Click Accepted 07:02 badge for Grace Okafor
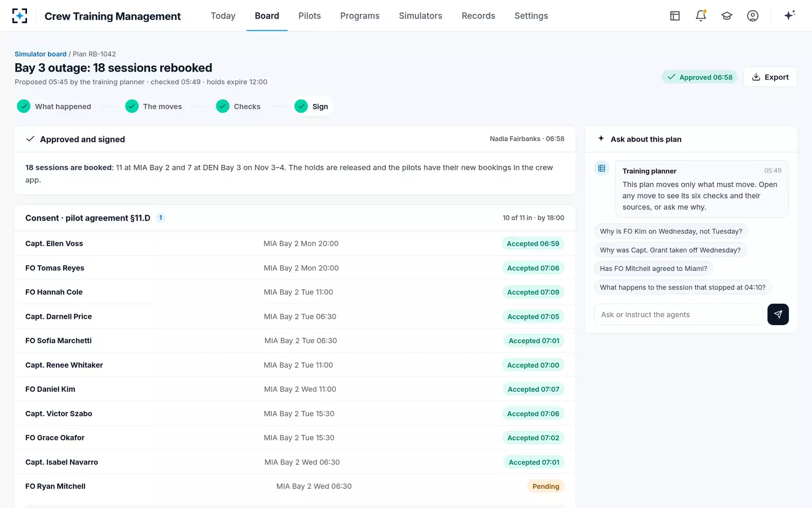The image size is (812, 508). tap(533, 438)
